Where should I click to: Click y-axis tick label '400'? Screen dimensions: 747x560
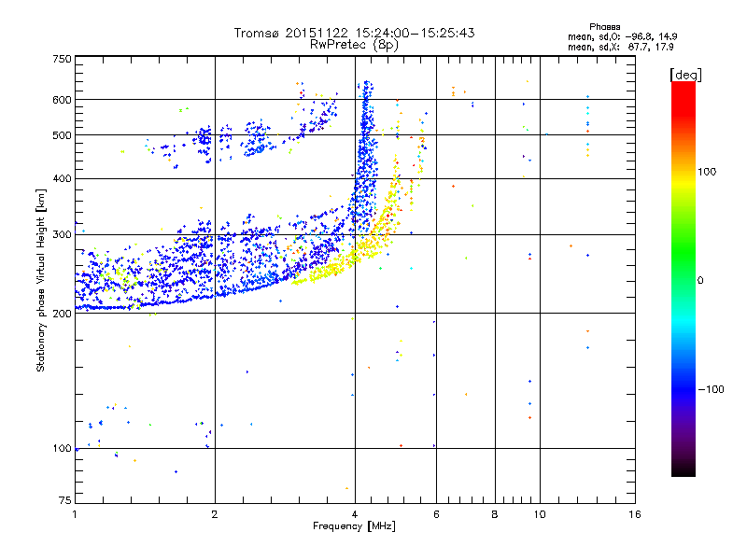(62, 179)
